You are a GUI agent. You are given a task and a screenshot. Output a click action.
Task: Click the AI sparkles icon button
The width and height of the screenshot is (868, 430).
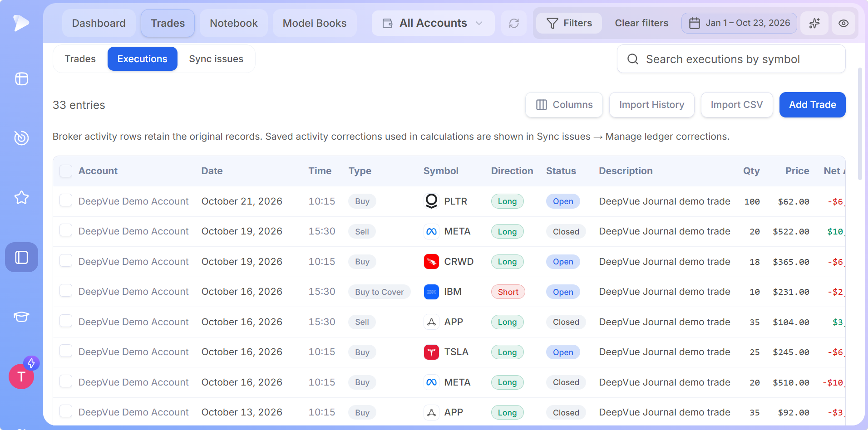(814, 23)
